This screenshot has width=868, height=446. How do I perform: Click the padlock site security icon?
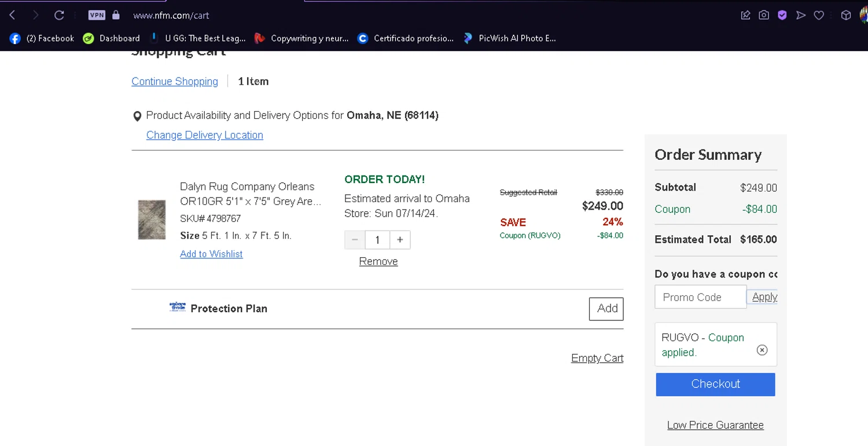point(116,15)
